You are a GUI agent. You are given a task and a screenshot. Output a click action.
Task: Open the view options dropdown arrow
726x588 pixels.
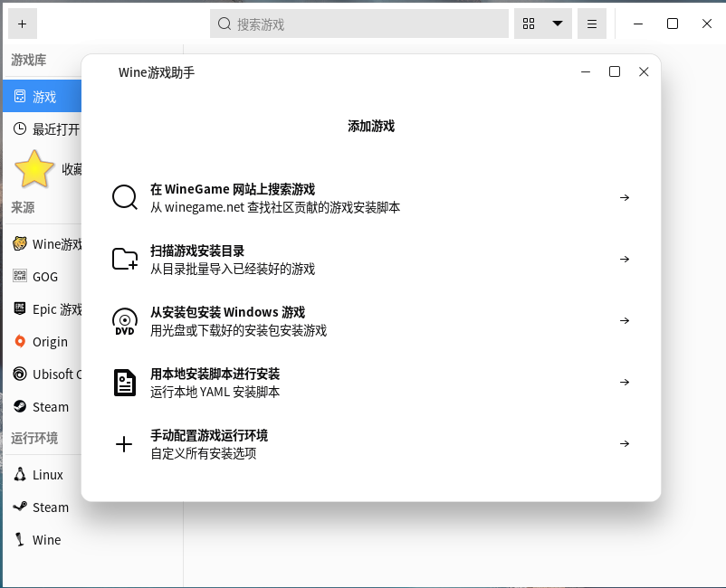point(558,24)
